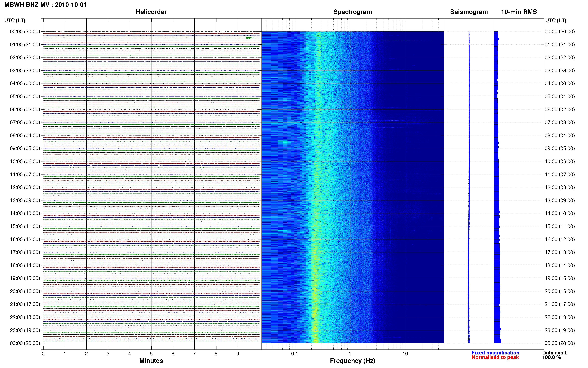
Task: Click the 'Data avail.' label
Action: pos(555,353)
